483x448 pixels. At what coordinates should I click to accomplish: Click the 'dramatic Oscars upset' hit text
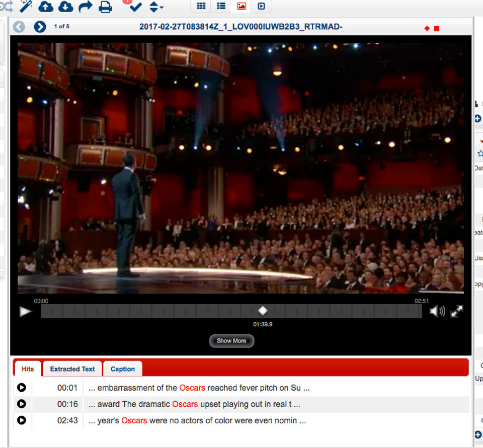[x=194, y=404]
